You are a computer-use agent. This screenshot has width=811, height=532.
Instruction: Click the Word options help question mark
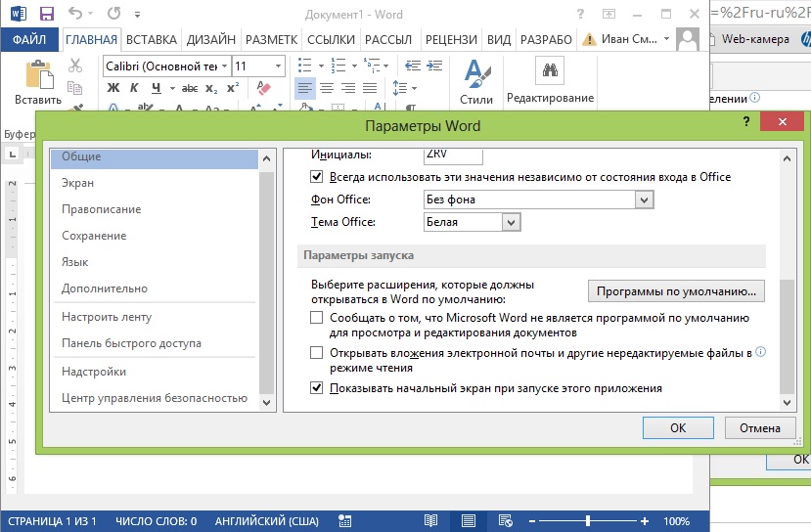tap(745, 121)
